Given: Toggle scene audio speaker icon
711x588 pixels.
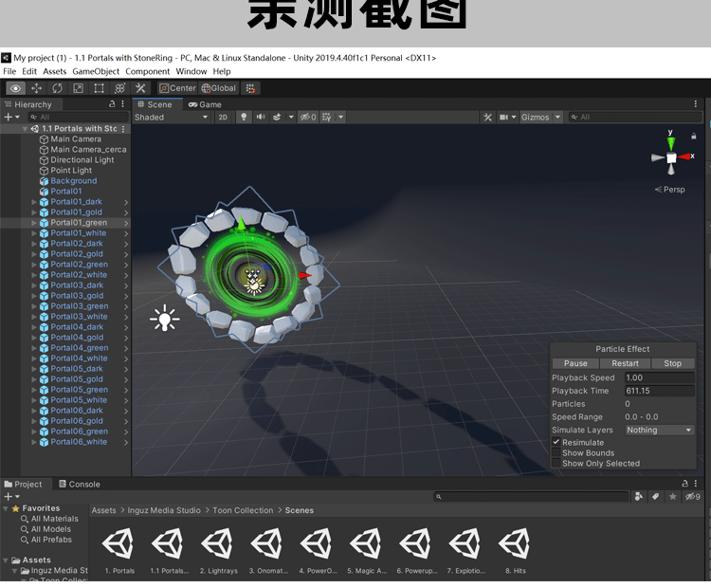Looking at the screenshot, I should pos(261,118).
